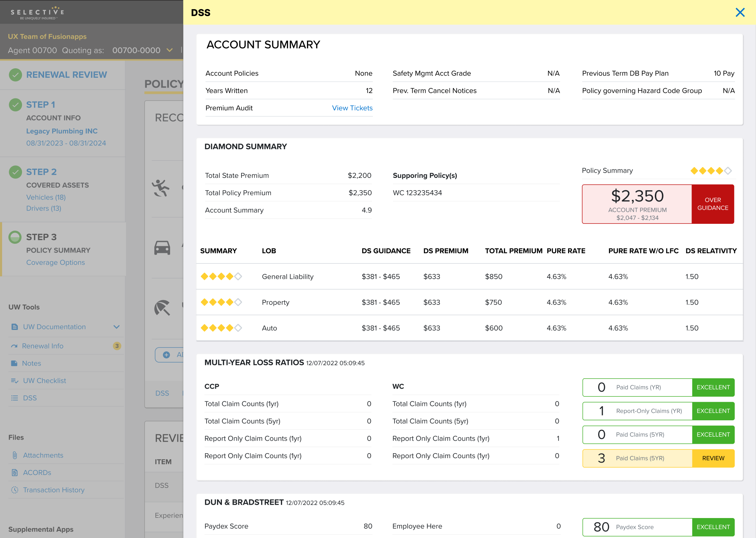Open View Tickets for Premium Audit
756x538 pixels.
352,108
